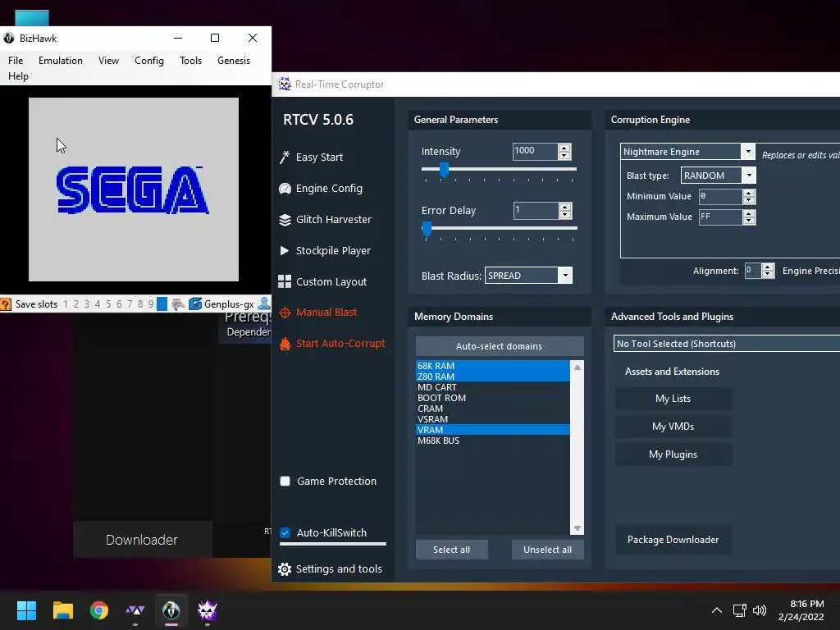The height and width of the screenshot is (630, 840).
Task: Select MD CART memory domain
Action: click(x=492, y=387)
